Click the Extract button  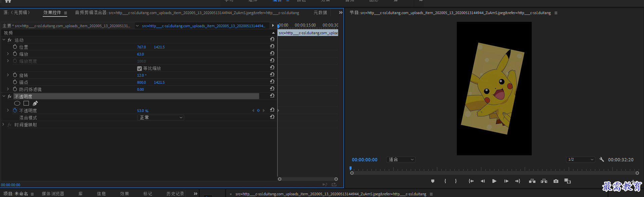click(x=544, y=181)
